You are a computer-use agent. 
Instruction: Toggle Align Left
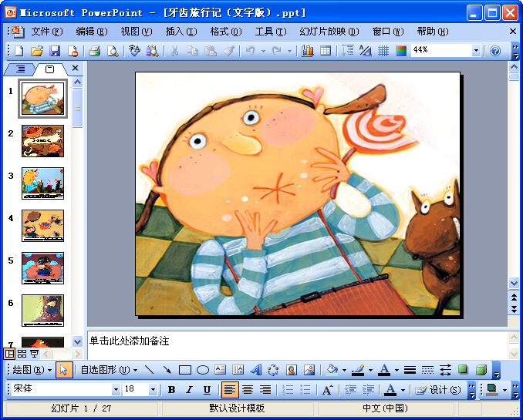pyautogui.click(x=230, y=389)
